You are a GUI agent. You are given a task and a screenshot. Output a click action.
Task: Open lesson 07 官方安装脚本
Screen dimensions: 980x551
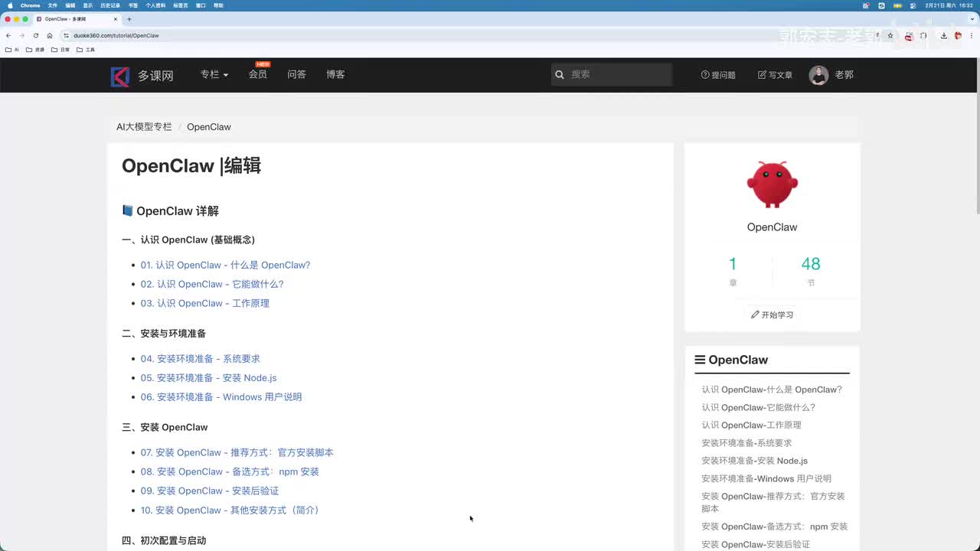tap(237, 452)
